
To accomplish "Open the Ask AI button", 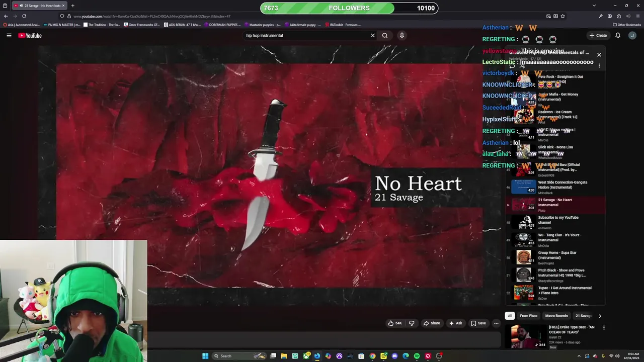I will tap(455, 323).
